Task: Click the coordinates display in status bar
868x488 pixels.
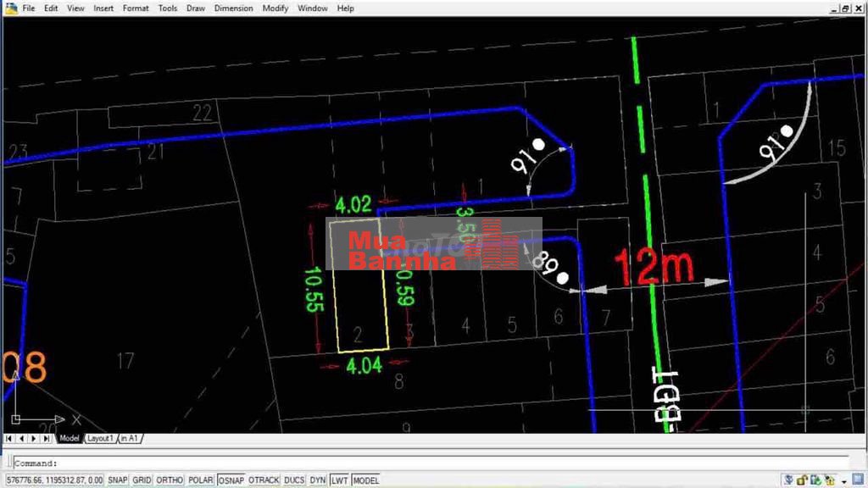Action: pos(53,480)
